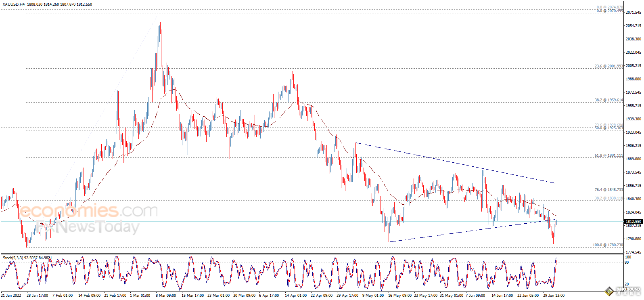Select the 23.6 @ 2001.993 Fibonacci label

pos(608,66)
